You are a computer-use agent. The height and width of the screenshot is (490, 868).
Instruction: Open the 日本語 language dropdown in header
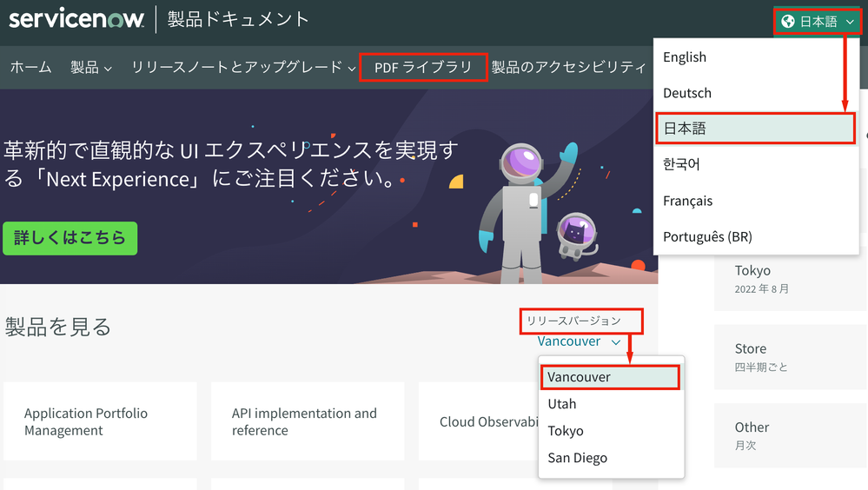[x=818, y=22]
